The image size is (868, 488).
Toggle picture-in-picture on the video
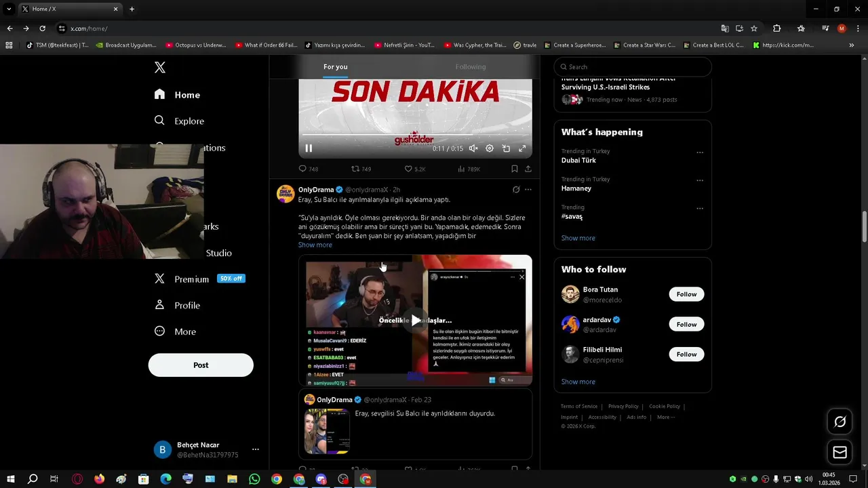506,148
